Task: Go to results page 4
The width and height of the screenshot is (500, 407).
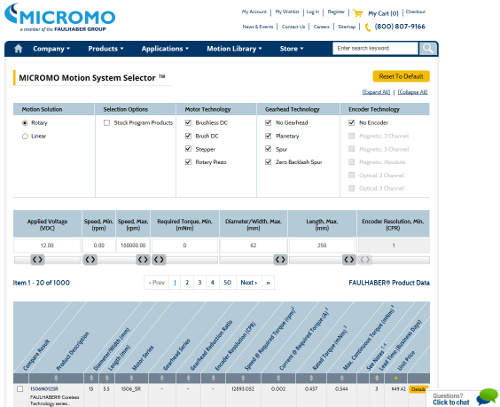Action: pos(212,283)
